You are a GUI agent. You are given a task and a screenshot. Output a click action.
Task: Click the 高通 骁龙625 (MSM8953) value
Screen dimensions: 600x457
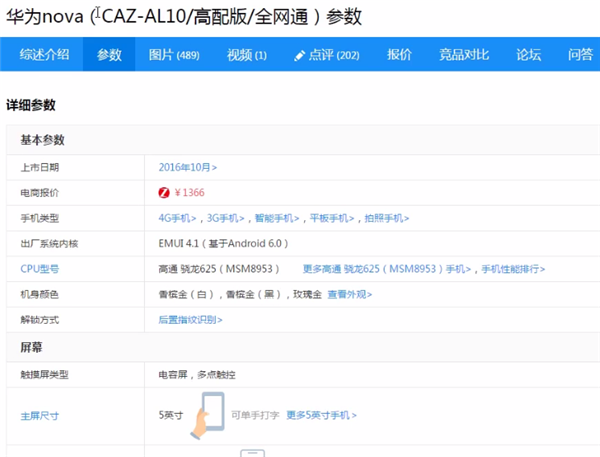[219, 269]
